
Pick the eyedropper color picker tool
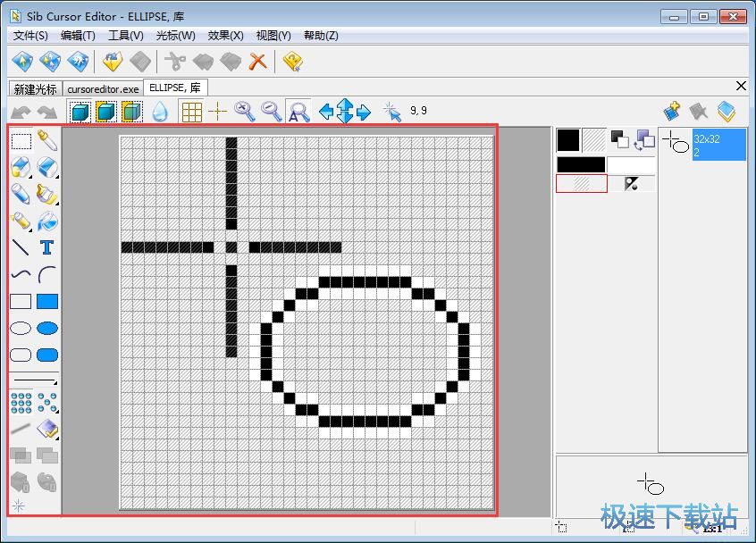coord(47,140)
